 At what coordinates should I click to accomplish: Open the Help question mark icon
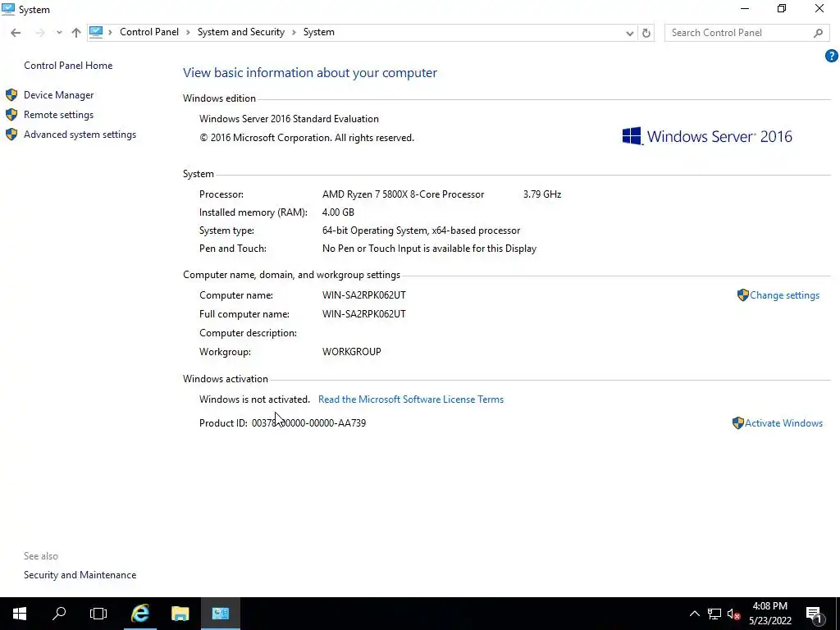(832, 56)
